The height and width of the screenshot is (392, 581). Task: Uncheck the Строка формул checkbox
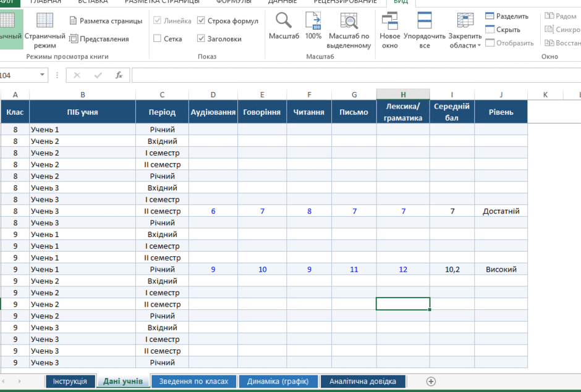pos(201,20)
